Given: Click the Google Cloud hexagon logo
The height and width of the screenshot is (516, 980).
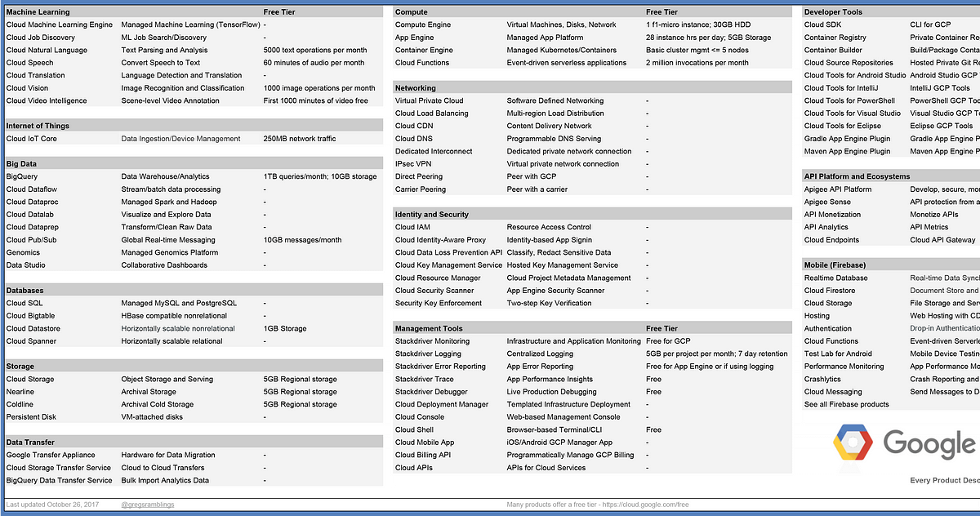Looking at the screenshot, I should [853, 444].
